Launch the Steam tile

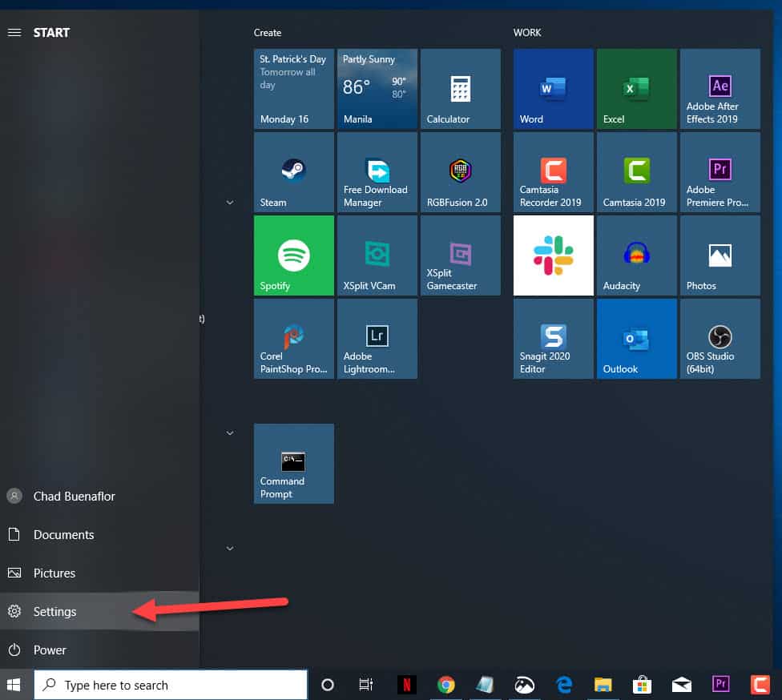pos(294,172)
